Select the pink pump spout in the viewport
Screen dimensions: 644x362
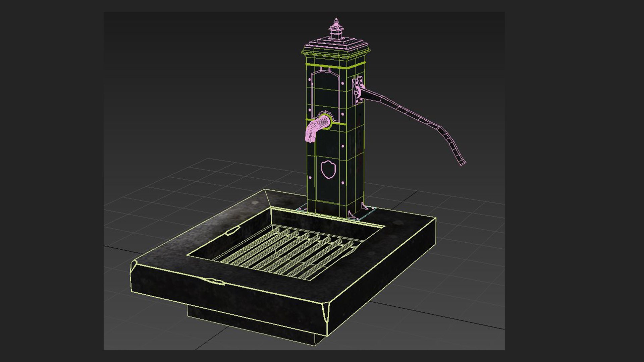coord(317,128)
